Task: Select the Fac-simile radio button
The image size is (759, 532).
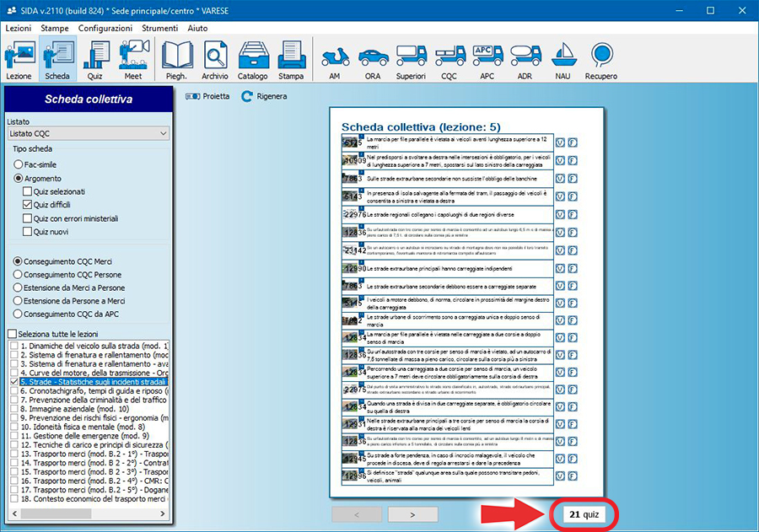Action: pyautogui.click(x=18, y=164)
